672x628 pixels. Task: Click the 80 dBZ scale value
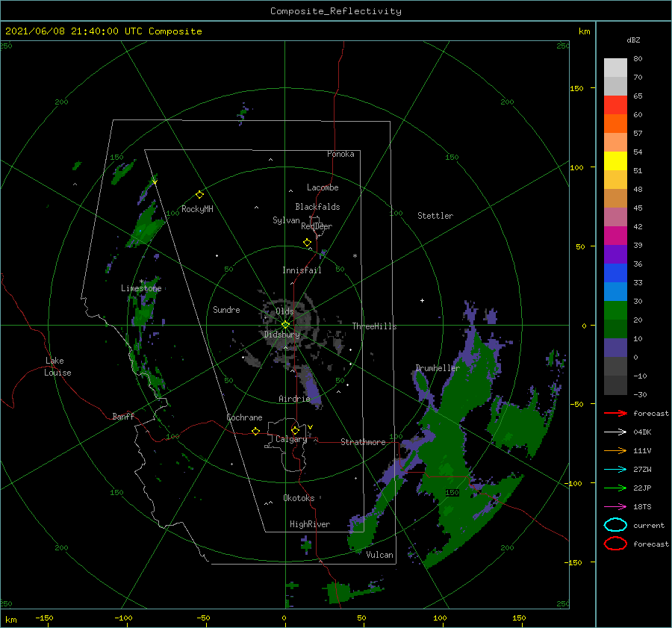pos(638,58)
